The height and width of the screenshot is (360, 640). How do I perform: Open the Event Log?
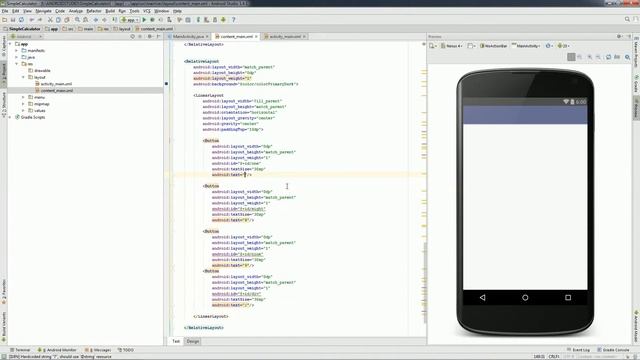[578, 350]
